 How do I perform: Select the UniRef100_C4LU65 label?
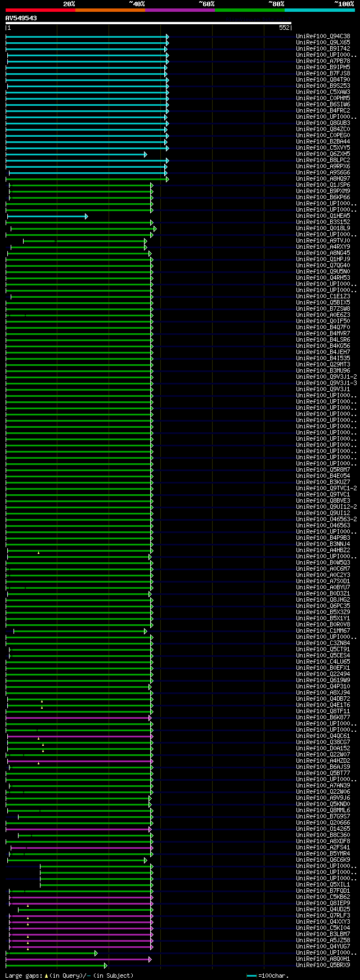click(x=323, y=662)
